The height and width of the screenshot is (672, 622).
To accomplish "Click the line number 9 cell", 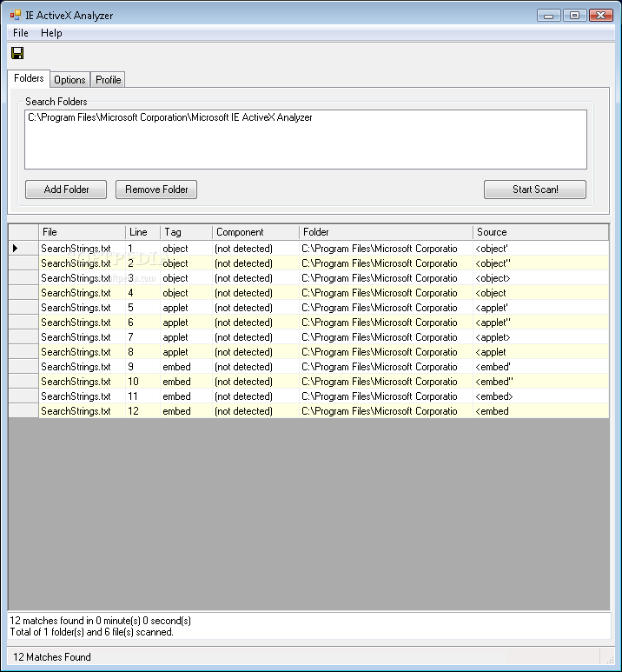I will tap(142, 367).
